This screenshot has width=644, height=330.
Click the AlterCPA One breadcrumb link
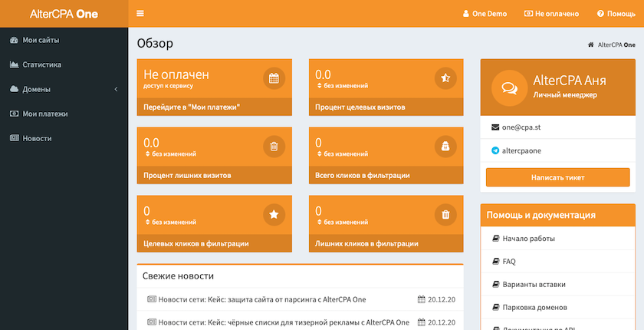[x=616, y=45]
